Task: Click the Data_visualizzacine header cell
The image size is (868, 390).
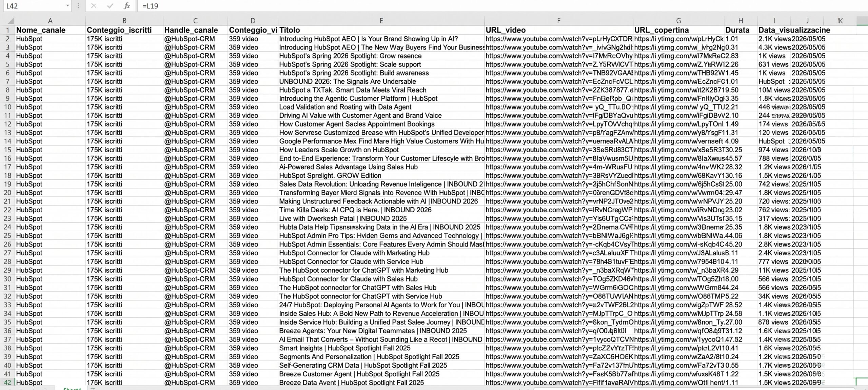Action: tap(794, 30)
